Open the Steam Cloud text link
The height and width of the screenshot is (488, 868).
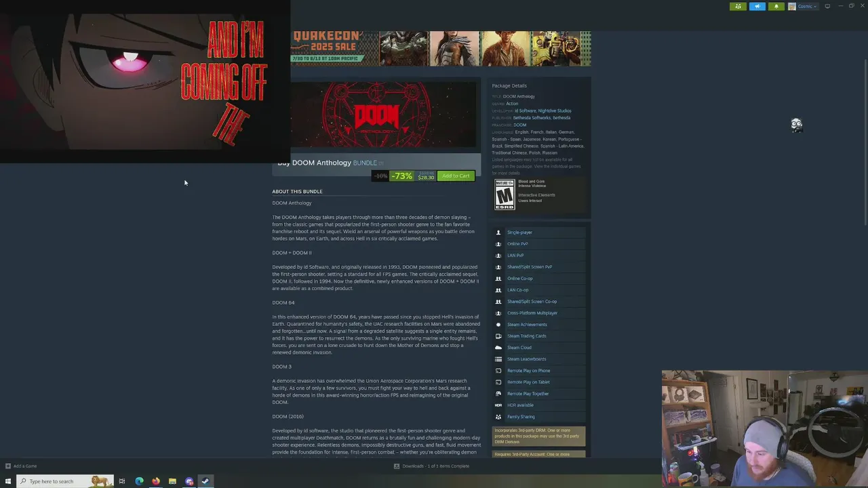(519, 348)
